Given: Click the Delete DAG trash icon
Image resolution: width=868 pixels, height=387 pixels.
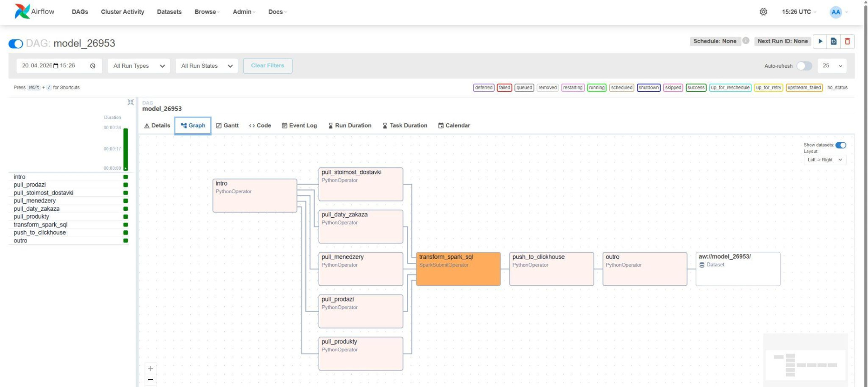Looking at the screenshot, I should coord(847,41).
